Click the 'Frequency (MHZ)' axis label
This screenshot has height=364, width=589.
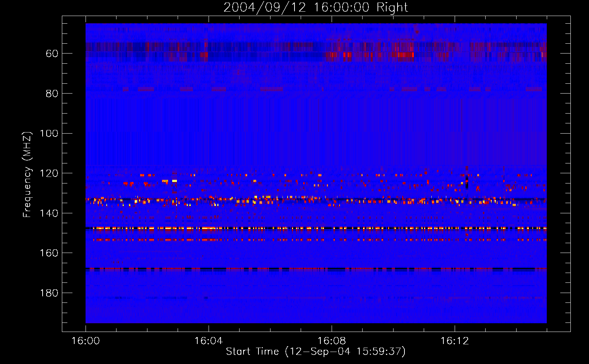[27, 174]
